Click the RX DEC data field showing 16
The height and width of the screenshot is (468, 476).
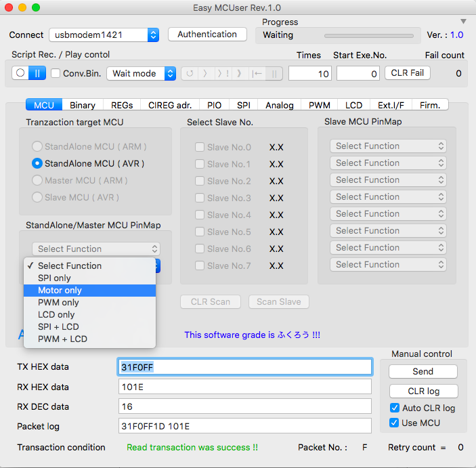245,406
